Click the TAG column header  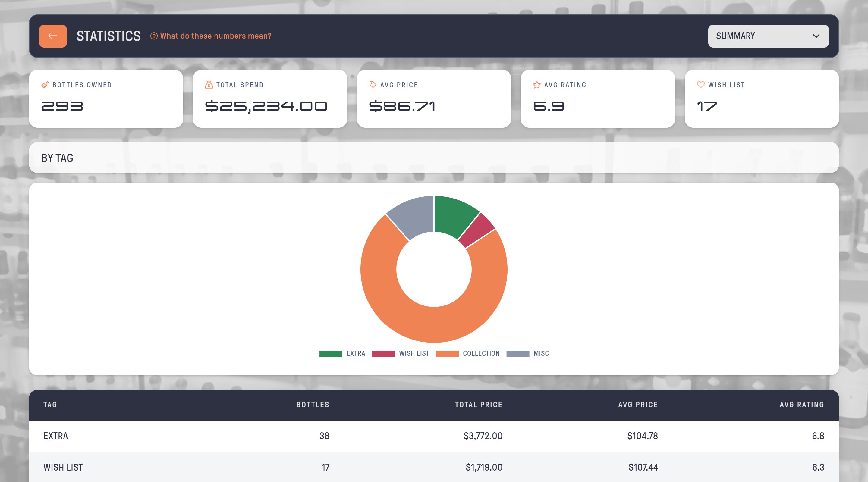50,405
